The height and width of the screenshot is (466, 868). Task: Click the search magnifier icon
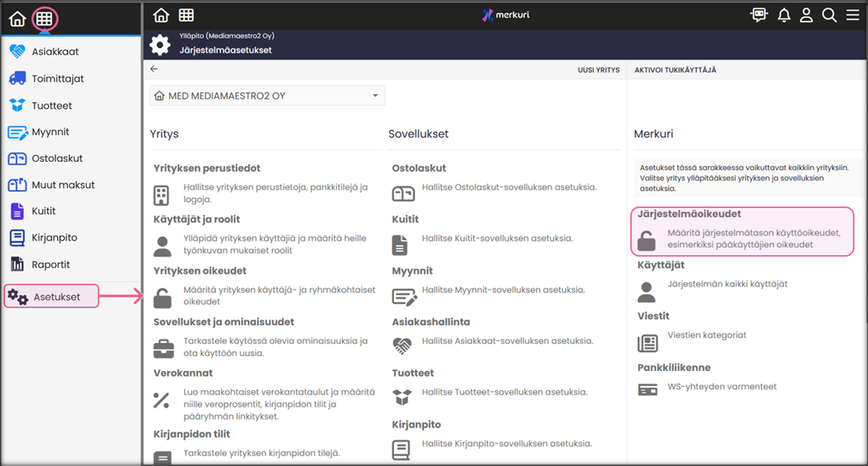coord(829,15)
